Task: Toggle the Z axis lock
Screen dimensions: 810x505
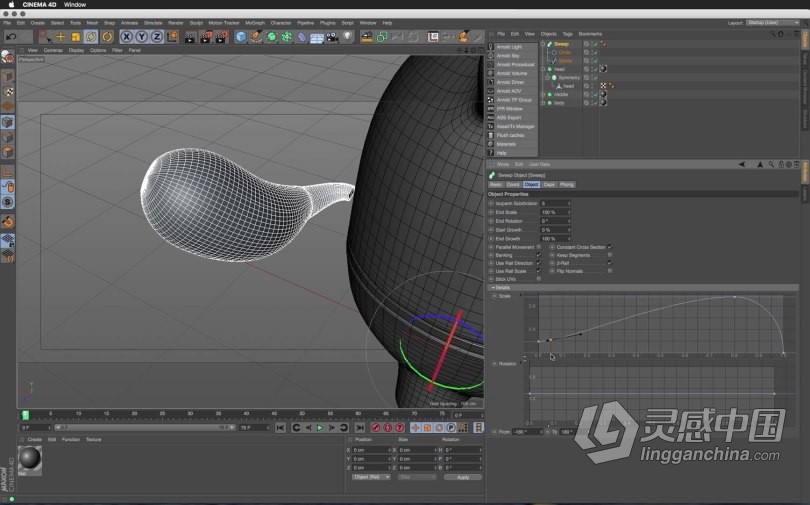Action: tap(157, 37)
